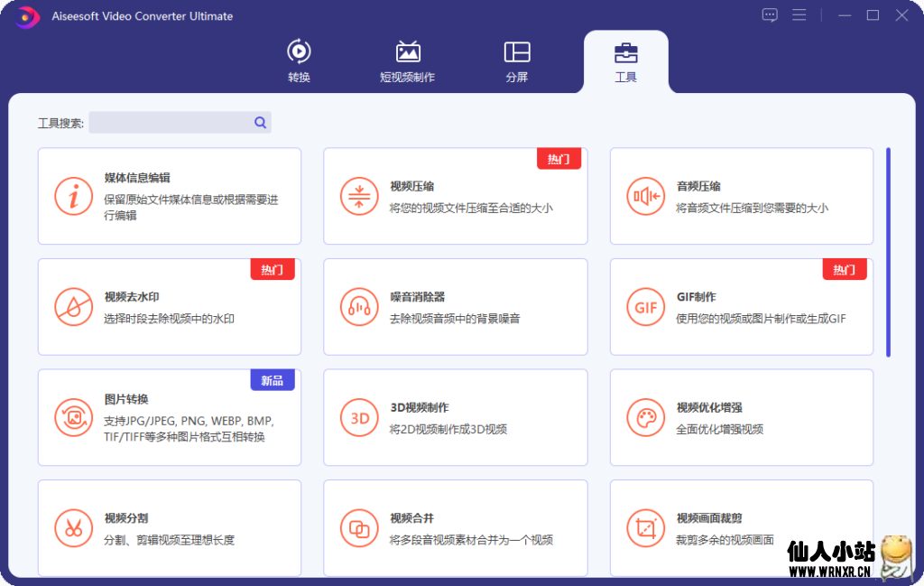This screenshot has width=924, height=586.
Task: Open the 媒体信息编辑 title
Action: (137, 178)
